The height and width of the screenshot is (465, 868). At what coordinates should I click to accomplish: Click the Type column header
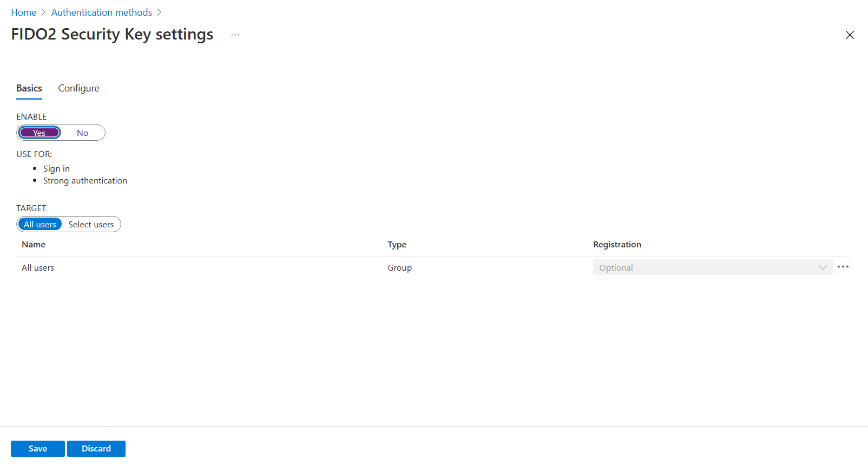pyautogui.click(x=397, y=245)
